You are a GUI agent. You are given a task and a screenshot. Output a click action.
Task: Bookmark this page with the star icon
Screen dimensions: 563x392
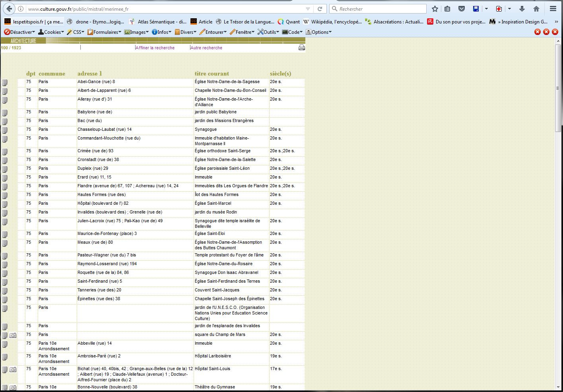click(435, 9)
